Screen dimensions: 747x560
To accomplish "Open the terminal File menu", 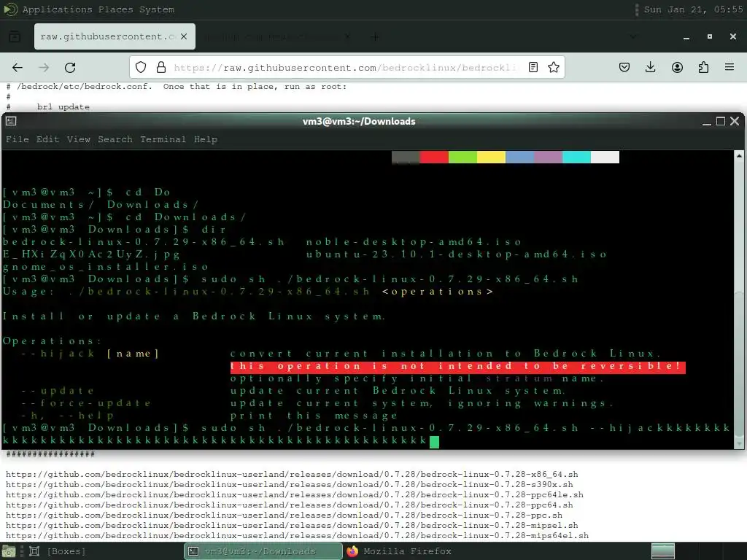I will click(18, 139).
